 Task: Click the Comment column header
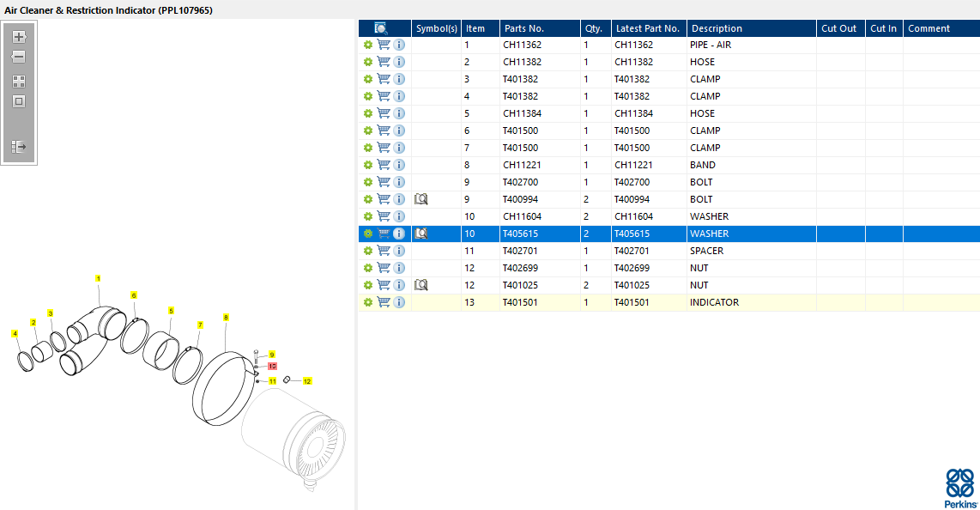[941, 28]
